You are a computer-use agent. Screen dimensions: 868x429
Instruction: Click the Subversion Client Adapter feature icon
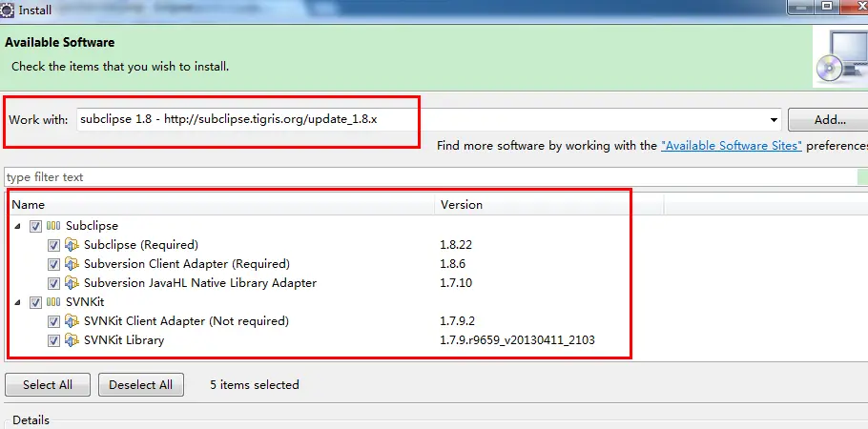tap(72, 263)
